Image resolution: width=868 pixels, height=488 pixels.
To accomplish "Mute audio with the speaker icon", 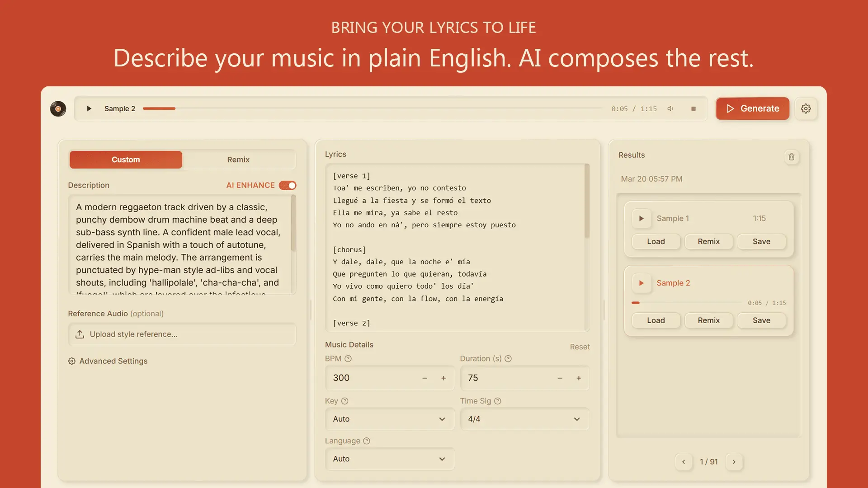I will (670, 108).
